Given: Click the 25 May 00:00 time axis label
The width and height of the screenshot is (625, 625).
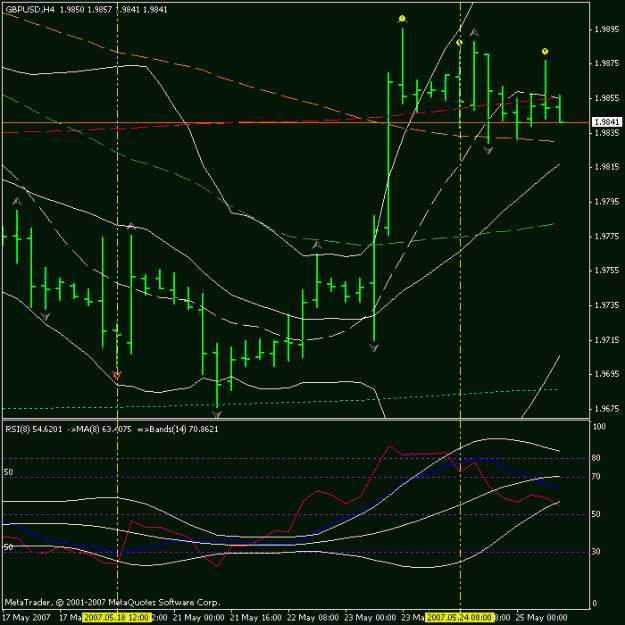Looking at the screenshot, I should [x=541, y=618].
